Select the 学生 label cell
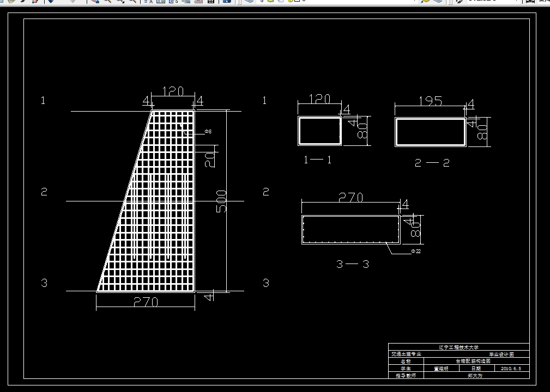Image resolution: width=550 pixels, height=392 pixels. point(406,369)
